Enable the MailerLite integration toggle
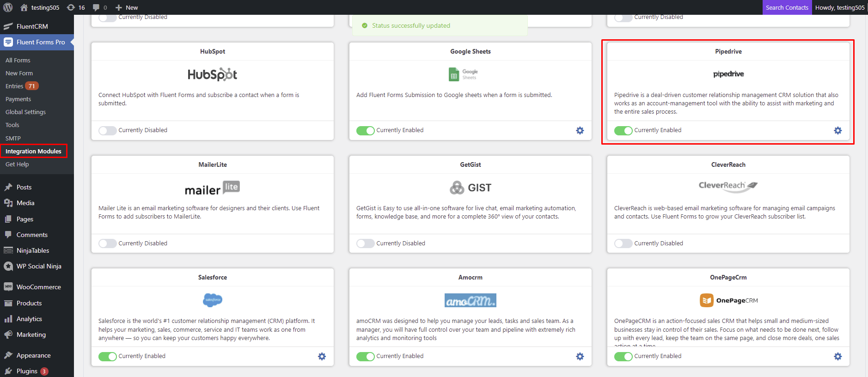 pyautogui.click(x=107, y=243)
